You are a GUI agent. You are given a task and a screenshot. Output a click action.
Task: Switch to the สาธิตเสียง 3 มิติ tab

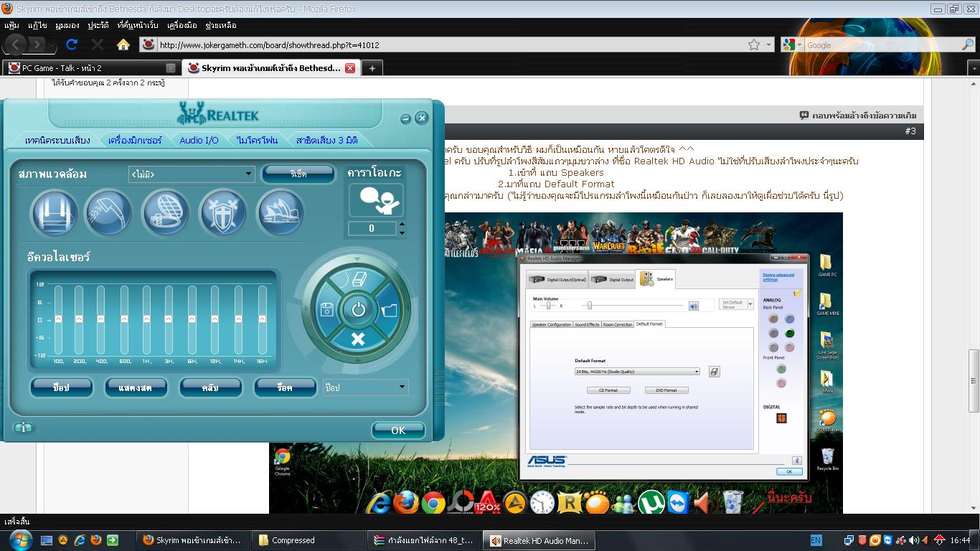pyautogui.click(x=326, y=140)
